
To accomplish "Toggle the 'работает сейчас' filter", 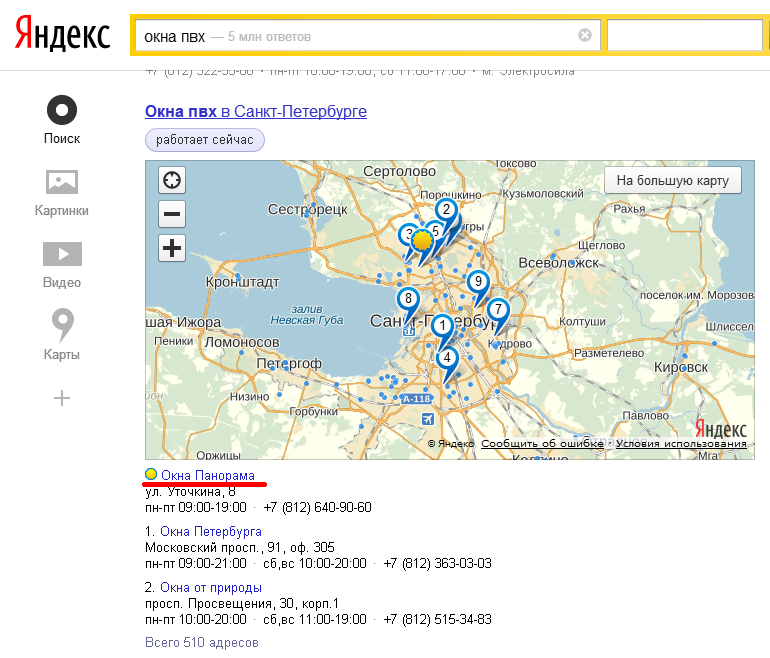I will 205,140.
